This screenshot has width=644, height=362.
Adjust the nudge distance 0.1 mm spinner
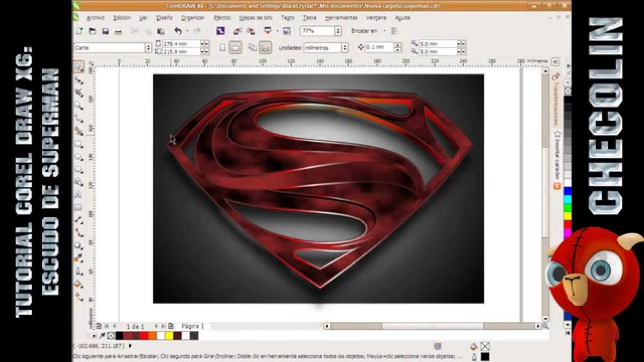(x=397, y=48)
